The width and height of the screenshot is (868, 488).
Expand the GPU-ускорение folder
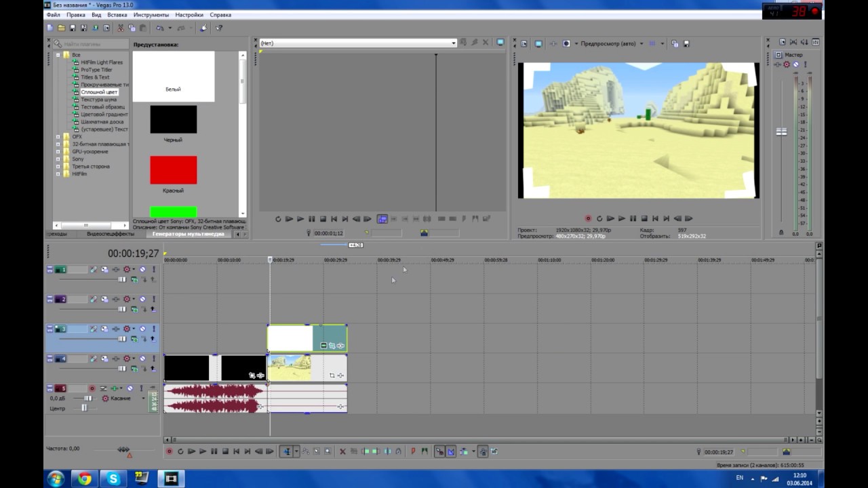coord(58,152)
